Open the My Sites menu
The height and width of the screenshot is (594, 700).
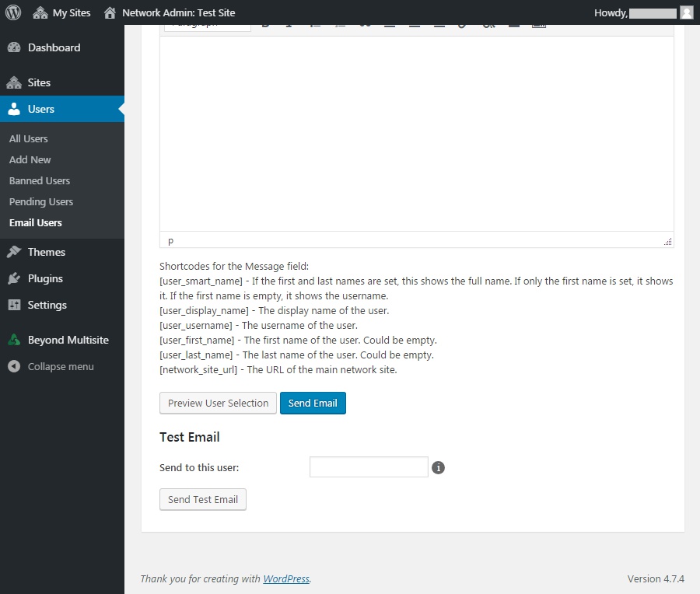pos(61,12)
